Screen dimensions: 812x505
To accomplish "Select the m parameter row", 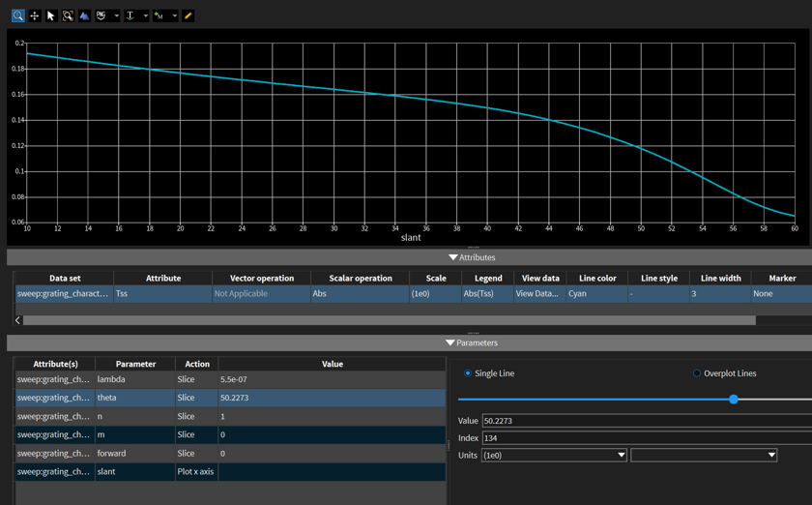I will tap(230, 434).
